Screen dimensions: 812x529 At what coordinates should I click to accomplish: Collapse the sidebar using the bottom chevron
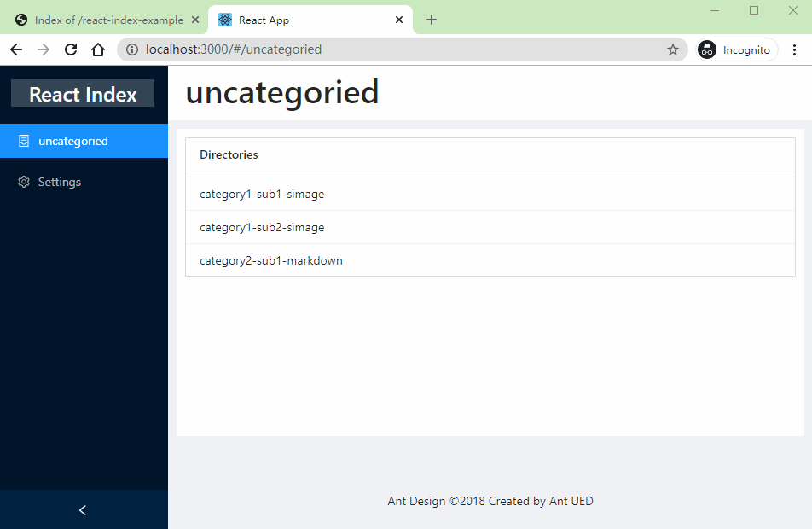click(83, 510)
